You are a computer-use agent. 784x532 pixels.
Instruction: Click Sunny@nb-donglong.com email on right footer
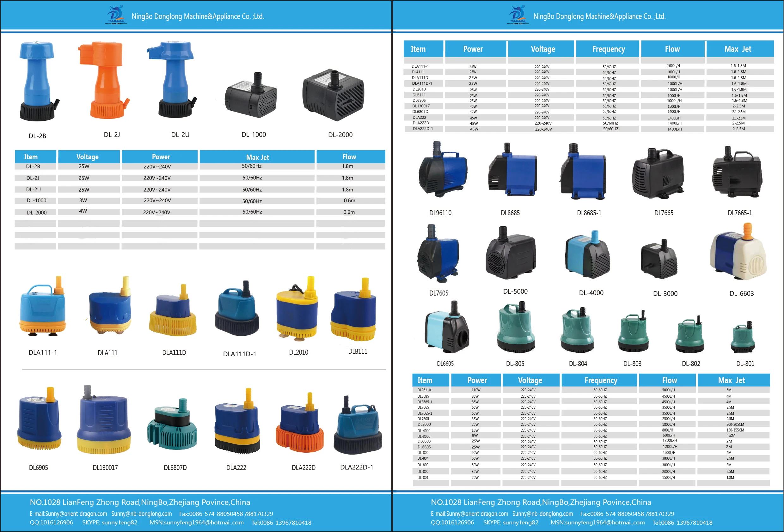point(542,514)
